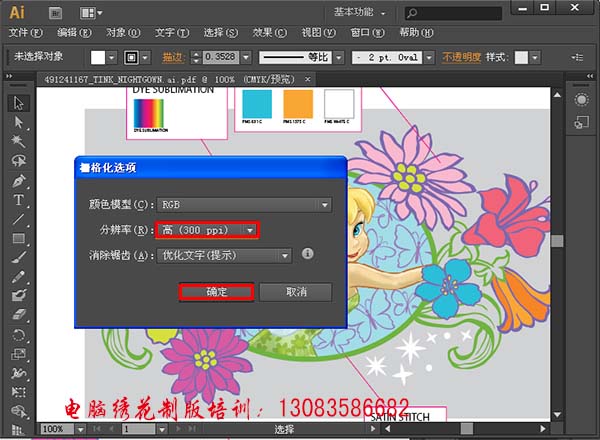Screen dimensions: 600x440
Task: Open the 消除锯齿 anti-aliasing dropdown
Action: (x=226, y=255)
